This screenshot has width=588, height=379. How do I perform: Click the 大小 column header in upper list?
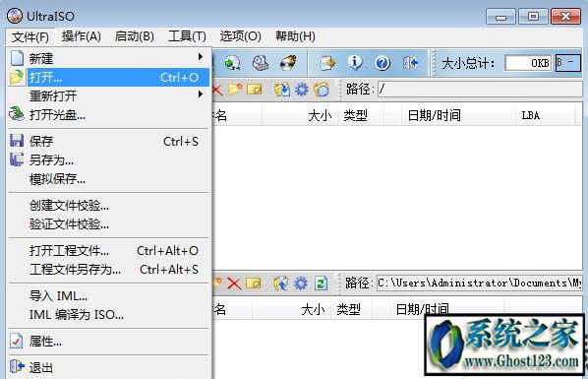300,115
